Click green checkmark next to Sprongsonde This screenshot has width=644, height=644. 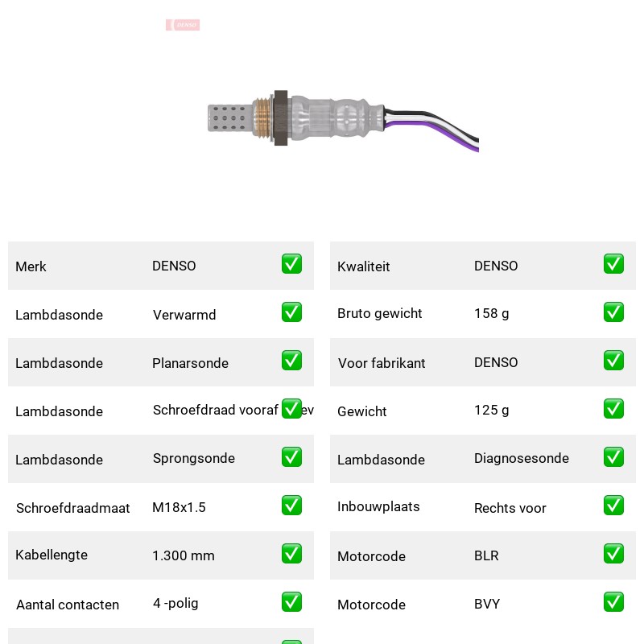291,457
